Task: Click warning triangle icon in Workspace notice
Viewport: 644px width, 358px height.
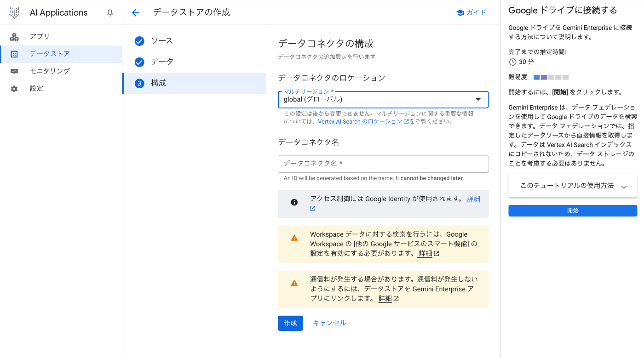Action: [294, 238]
